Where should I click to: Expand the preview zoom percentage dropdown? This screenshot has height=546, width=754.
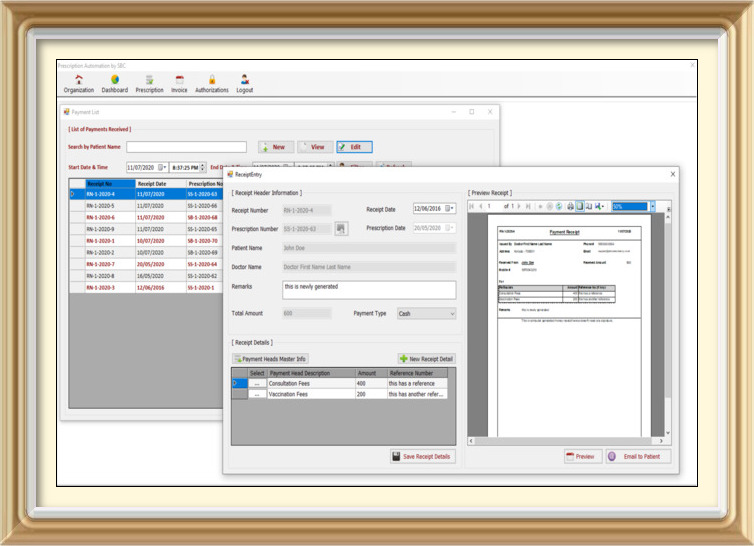[652, 206]
